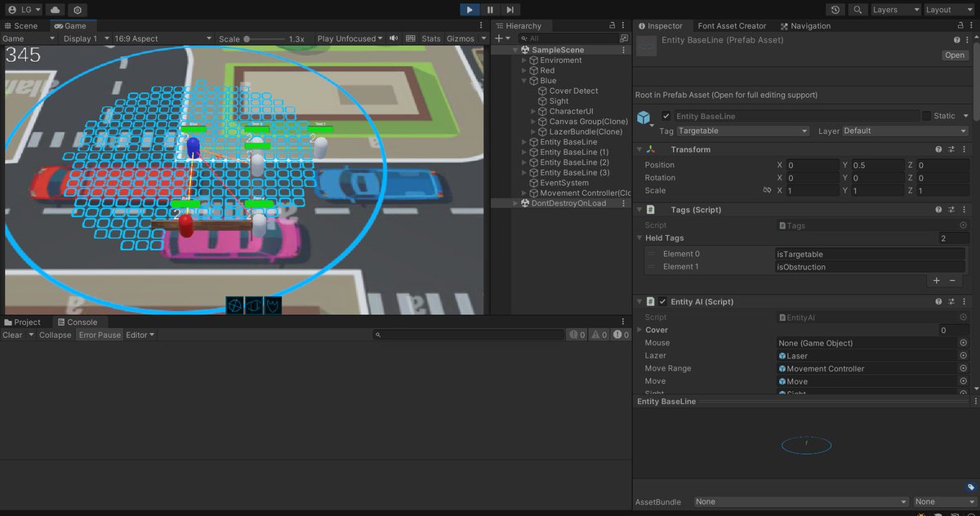Clear the Console messages

point(11,335)
